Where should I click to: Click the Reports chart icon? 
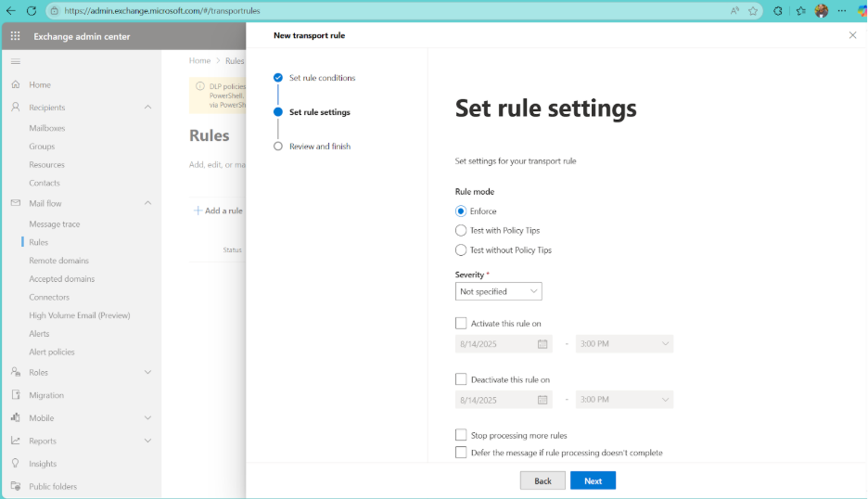pos(16,441)
